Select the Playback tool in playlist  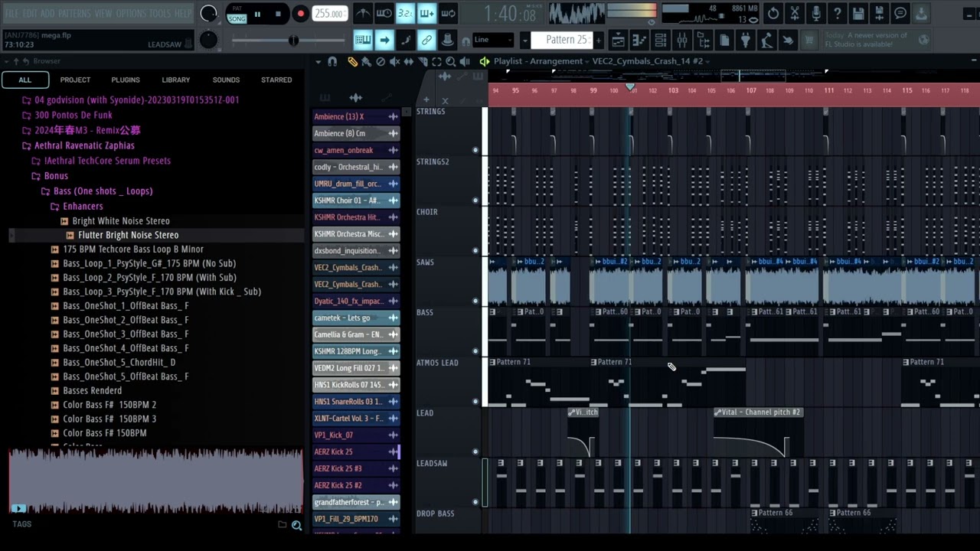click(465, 61)
